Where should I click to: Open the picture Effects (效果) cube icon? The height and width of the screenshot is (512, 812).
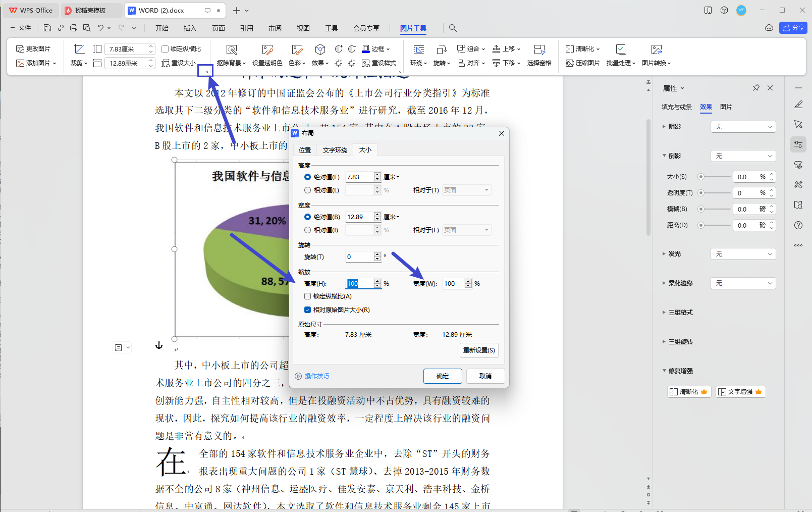320,49
